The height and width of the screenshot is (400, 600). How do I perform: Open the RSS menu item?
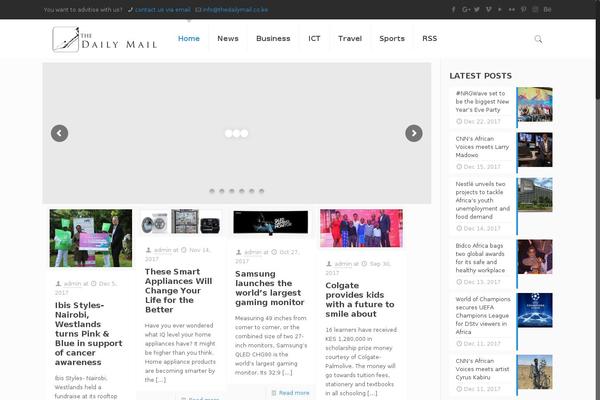pos(429,39)
